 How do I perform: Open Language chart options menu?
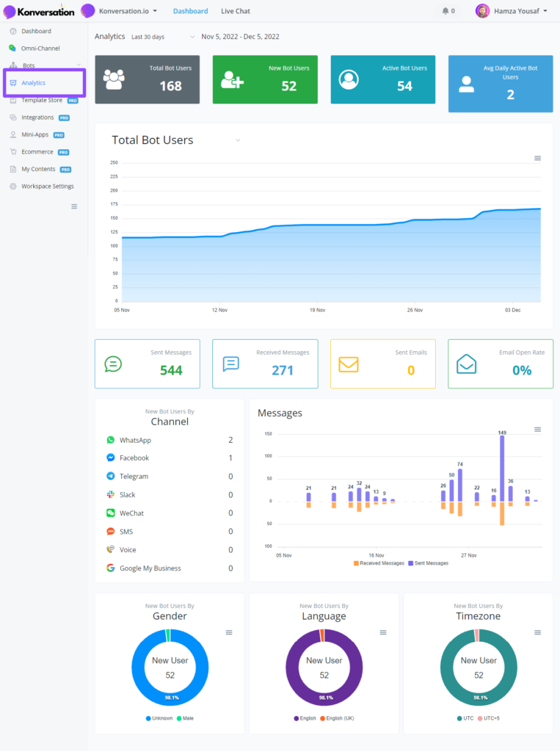(x=383, y=632)
